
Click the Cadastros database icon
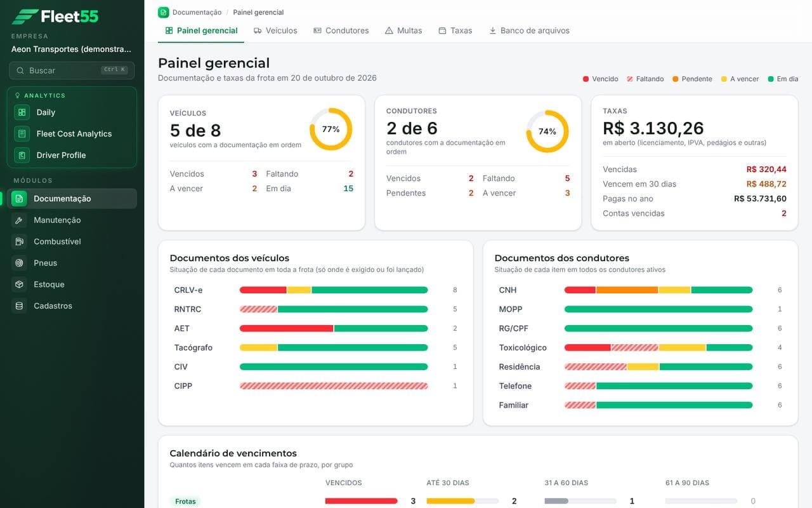pos(19,306)
